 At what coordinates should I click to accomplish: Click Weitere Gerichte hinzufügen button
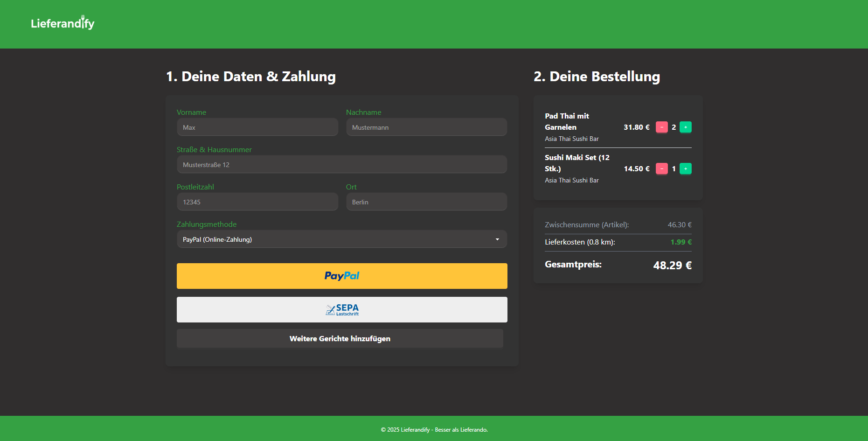(340, 338)
